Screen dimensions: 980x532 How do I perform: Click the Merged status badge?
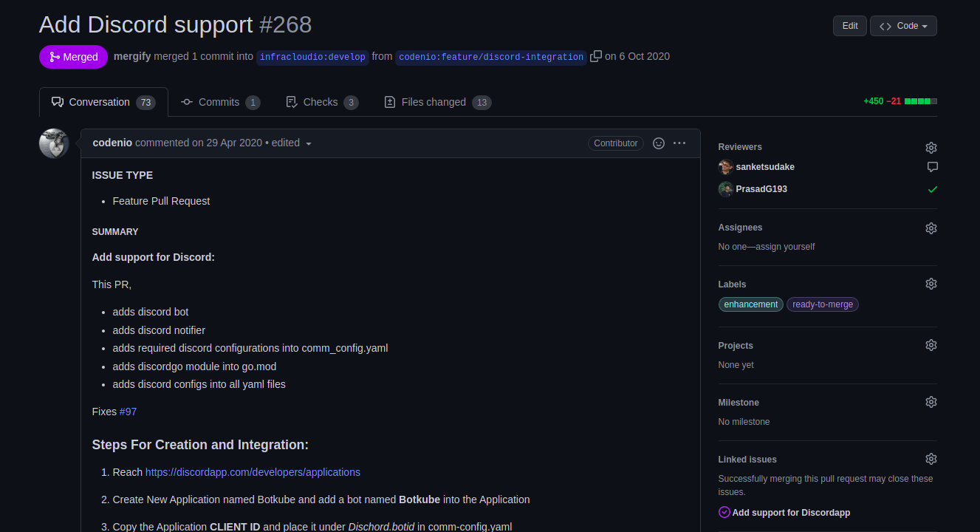(73, 57)
